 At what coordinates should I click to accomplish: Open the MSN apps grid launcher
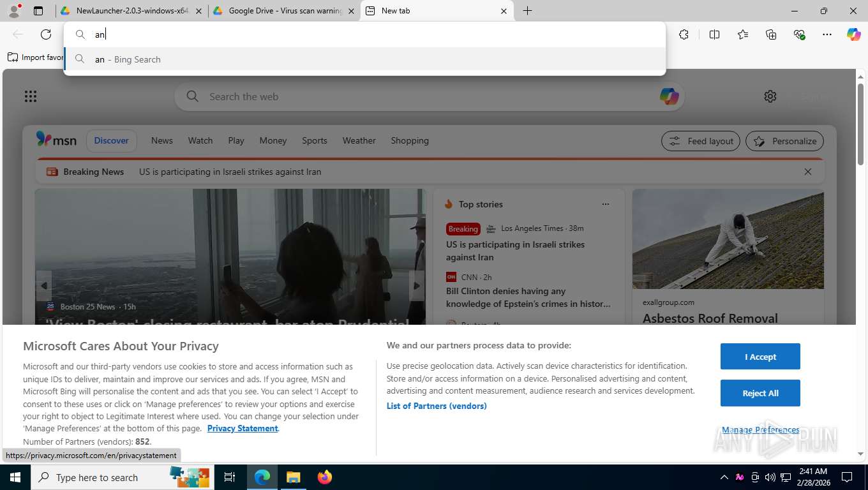30,96
